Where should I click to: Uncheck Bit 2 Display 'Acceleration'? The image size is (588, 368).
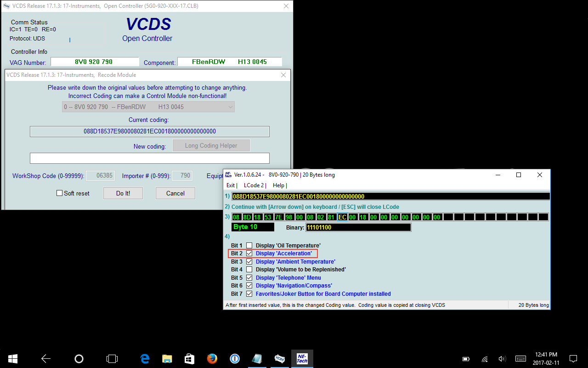pos(249,253)
